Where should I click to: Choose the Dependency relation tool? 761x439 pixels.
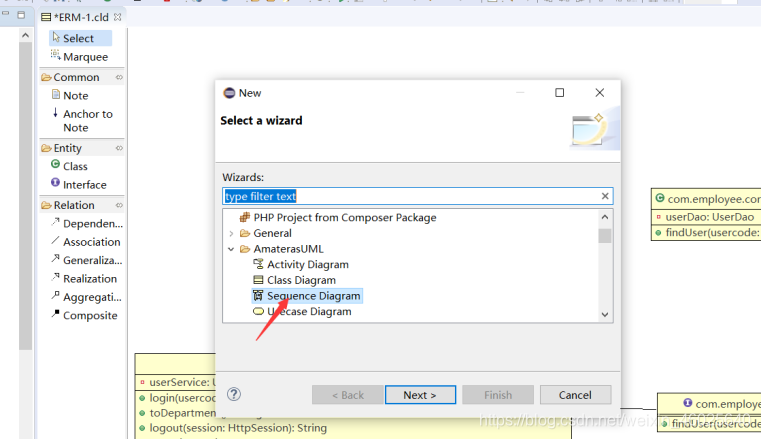(87, 223)
